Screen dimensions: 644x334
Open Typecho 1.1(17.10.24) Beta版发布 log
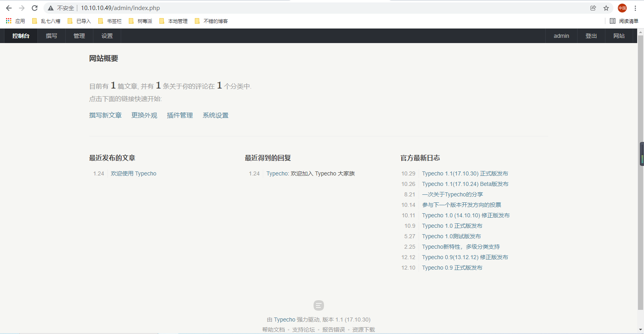pyautogui.click(x=465, y=184)
